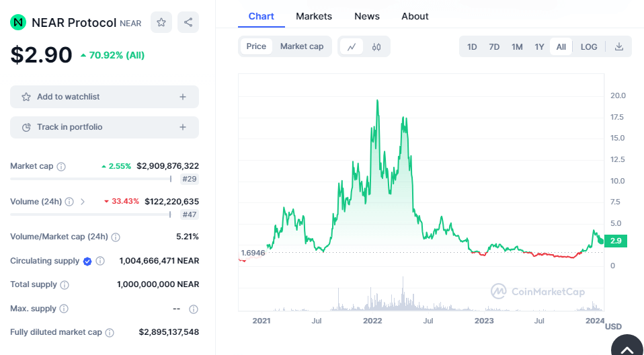Download chart data icon

pyautogui.click(x=619, y=46)
